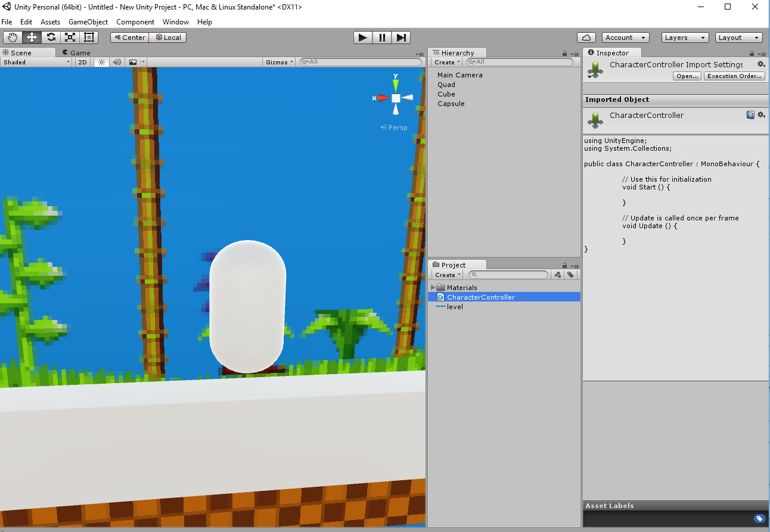Viewport: 770px width, 532px height.
Task: Select the Rect transform tool
Action: point(89,37)
